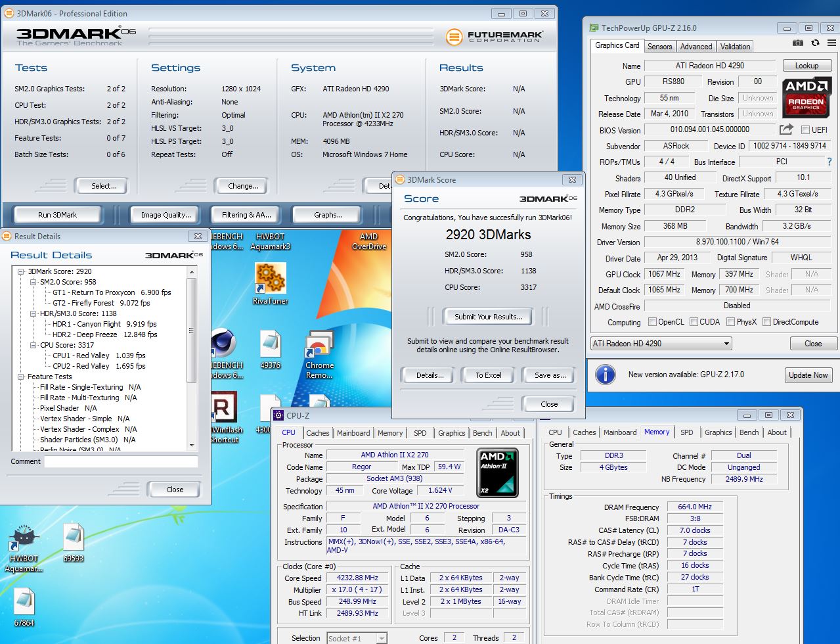Image resolution: width=840 pixels, height=644 pixels.
Task: Select the RivaTuner desktop shortcut
Action: point(270,283)
